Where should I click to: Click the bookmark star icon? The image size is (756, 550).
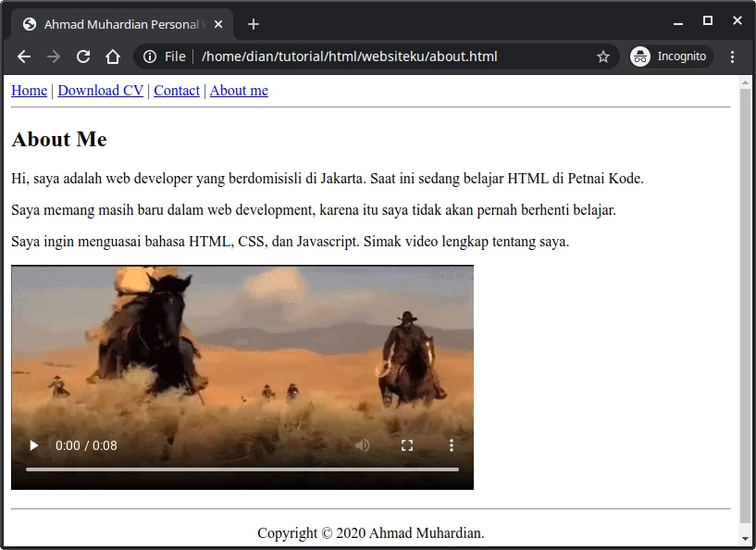[x=603, y=56]
